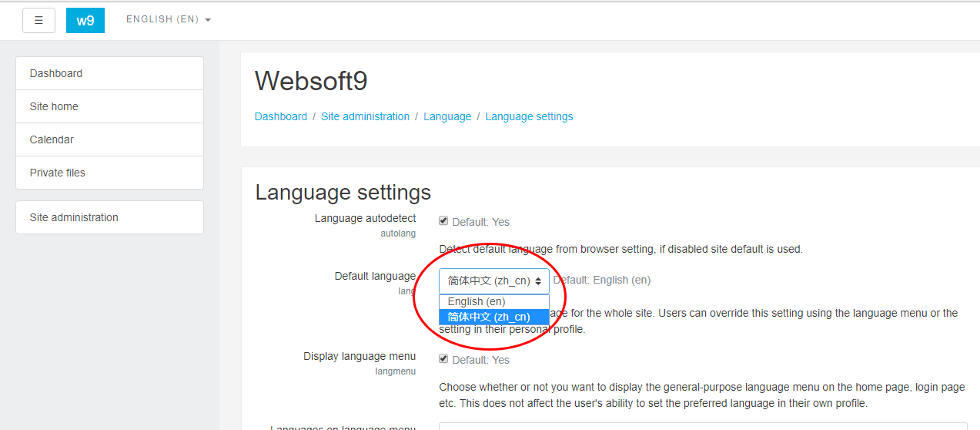Select 简体中文 (zh_cn) in the dropdown list
Viewport: 980px width, 430px height.
coord(489,317)
